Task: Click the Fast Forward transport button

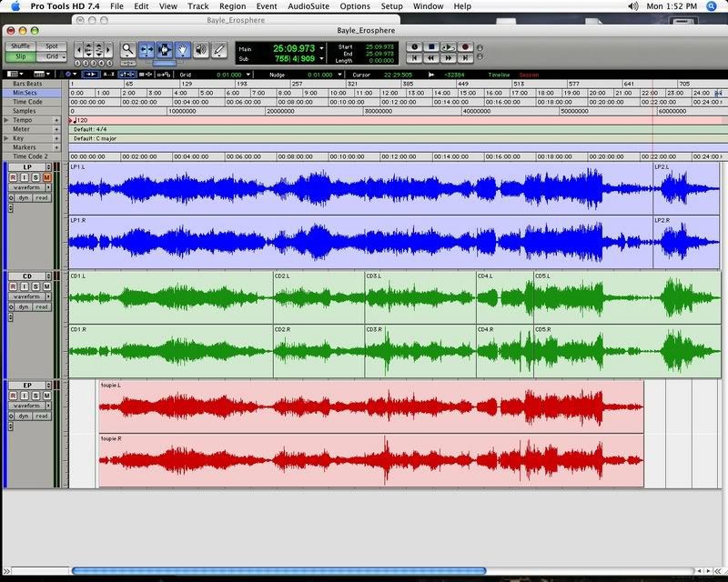Action: [448, 57]
